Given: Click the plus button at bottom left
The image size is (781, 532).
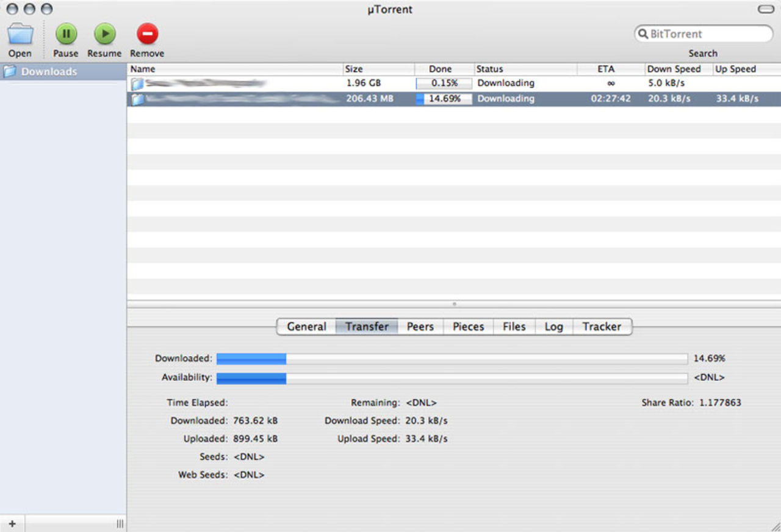Looking at the screenshot, I should pyautogui.click(x=12, y=523).
